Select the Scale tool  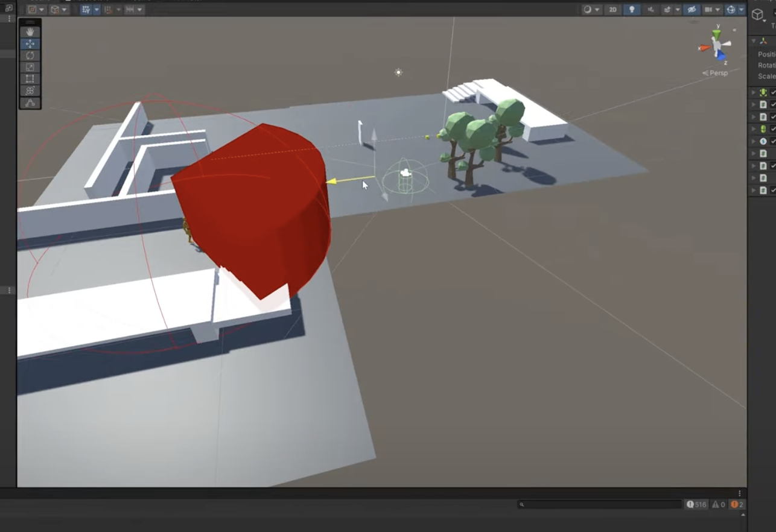tap(30, 67)
